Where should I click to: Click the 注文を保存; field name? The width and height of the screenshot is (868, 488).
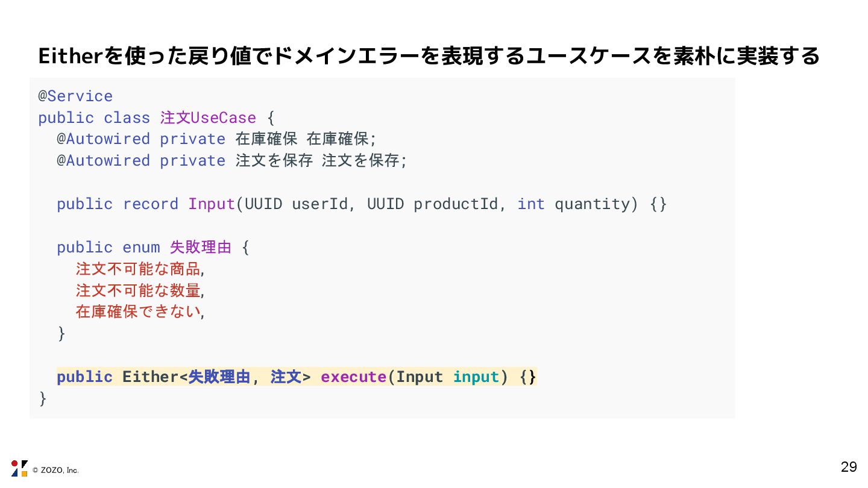[x=364, y=160]
